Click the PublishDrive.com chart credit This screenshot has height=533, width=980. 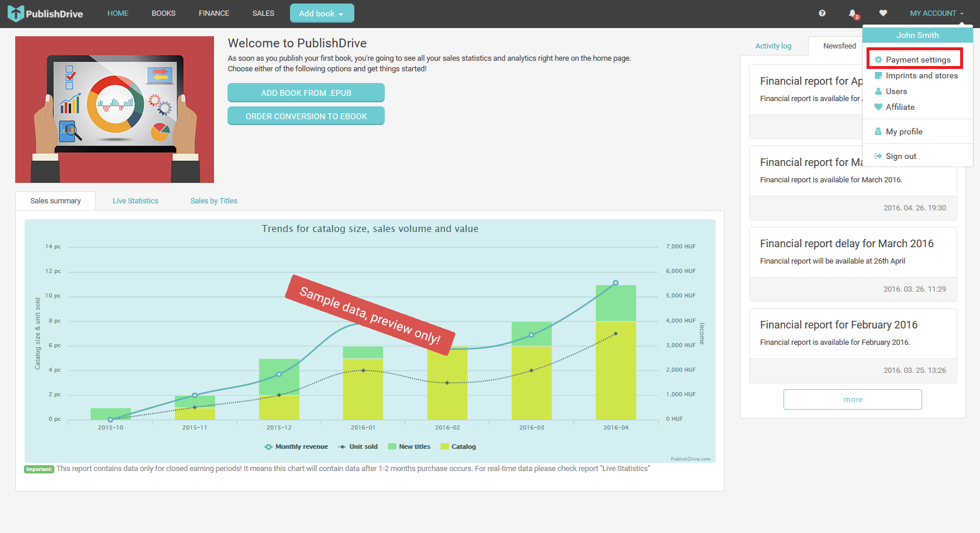tap(691, 459)
